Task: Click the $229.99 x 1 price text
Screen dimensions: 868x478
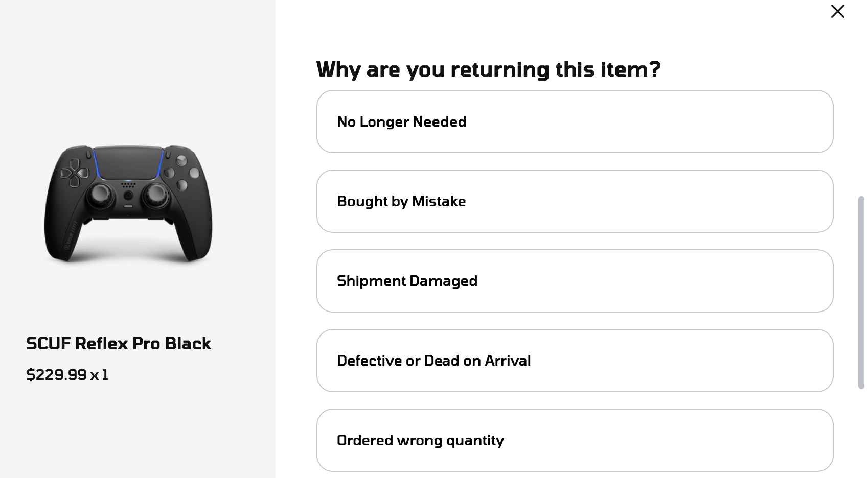Action: (67, 375)
